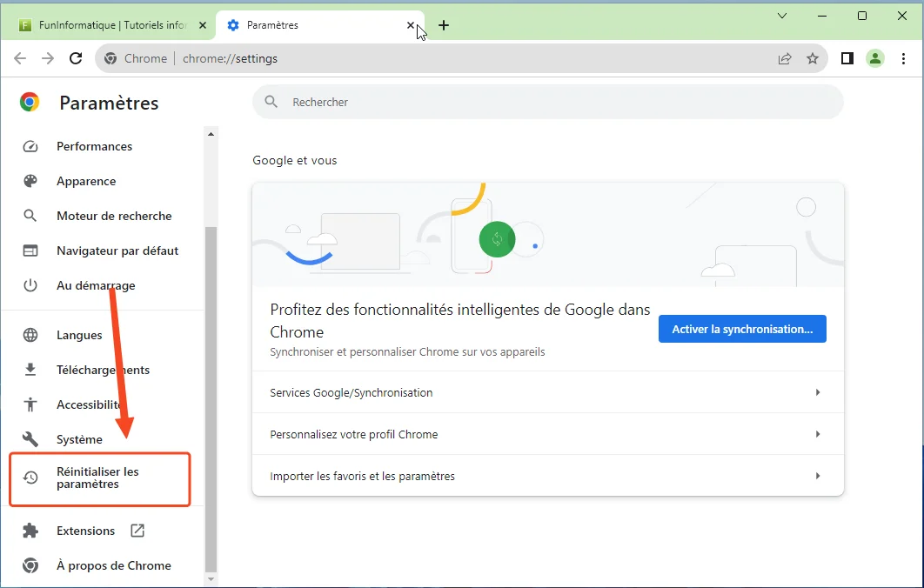Screen dimensions: 924x588
Task: Close the Paramètres tab
Action: pos(411,25)
